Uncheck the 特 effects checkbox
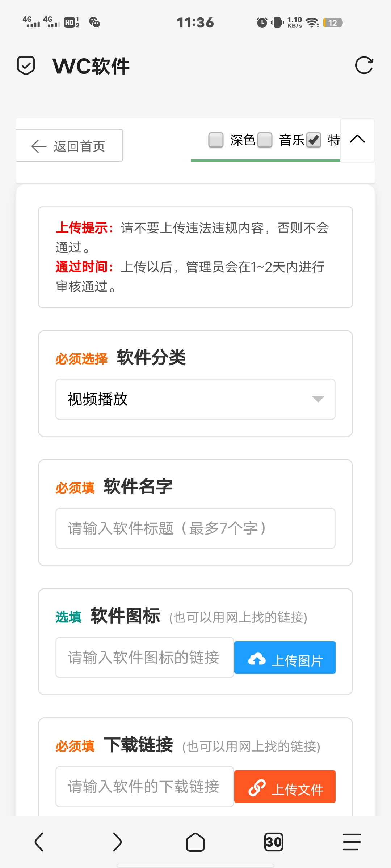 tap(314, 140)
